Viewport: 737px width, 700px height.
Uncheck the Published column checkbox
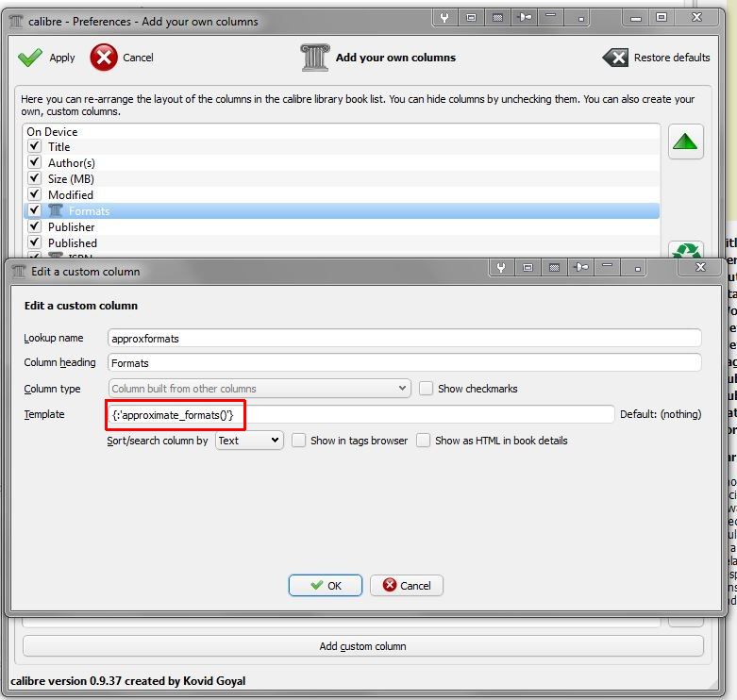click(34, 242)
